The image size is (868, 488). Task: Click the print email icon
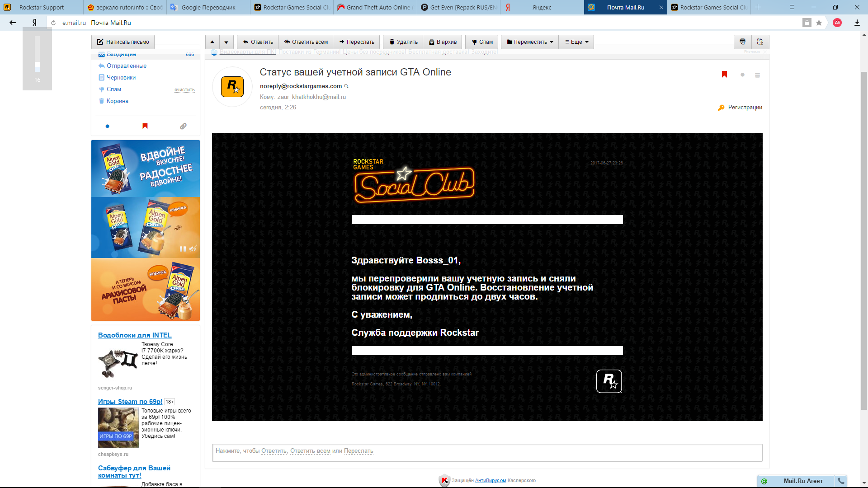(742, 42)
